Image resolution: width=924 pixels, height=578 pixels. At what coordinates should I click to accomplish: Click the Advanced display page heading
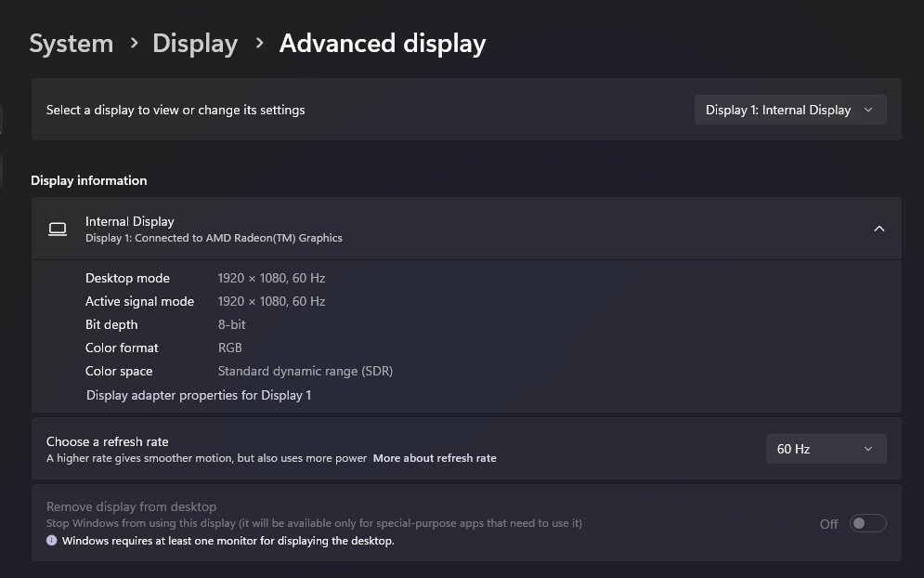point(383,44)
